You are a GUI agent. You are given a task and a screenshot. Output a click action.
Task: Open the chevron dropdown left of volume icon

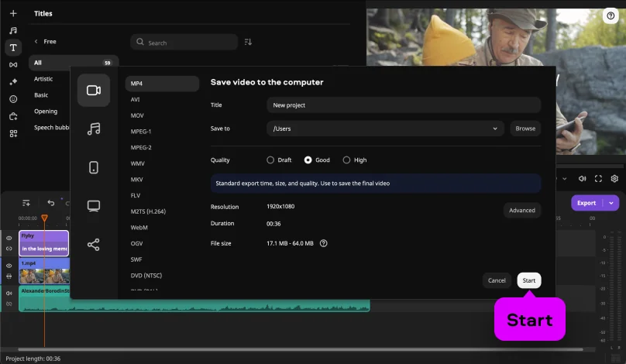[x=565, y=178]
